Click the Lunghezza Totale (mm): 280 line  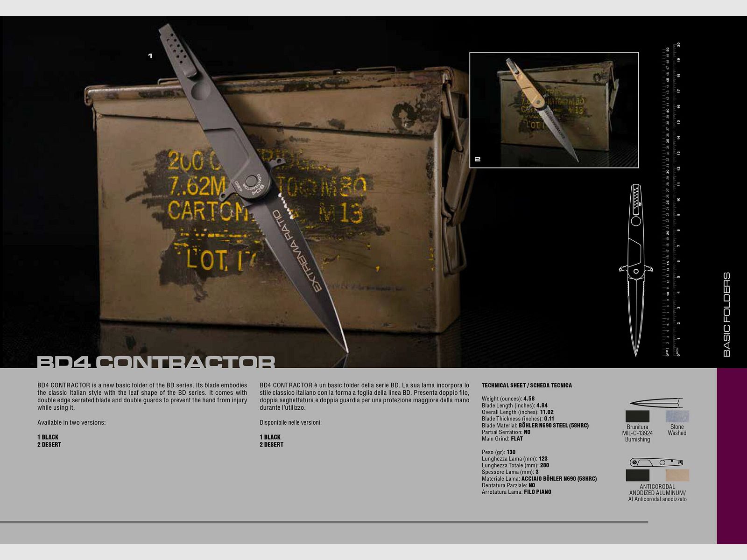[515, 465]
